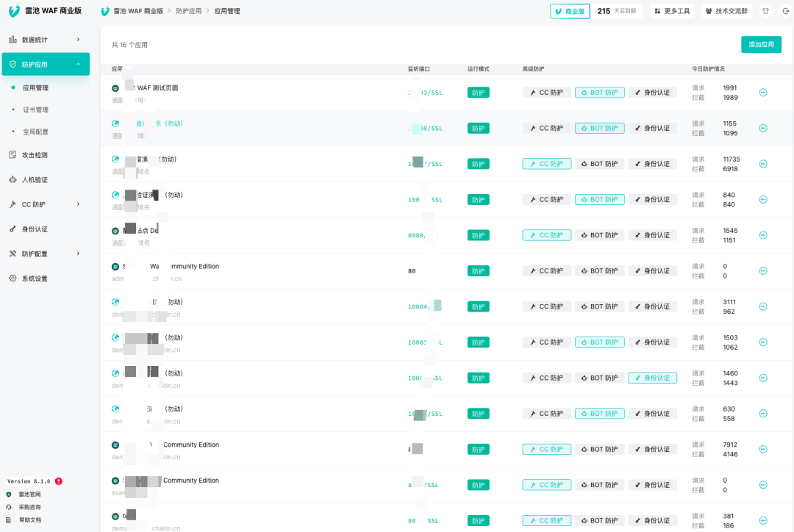Screen dimensions: 794x532
Task: Open more menu for row with 1155 requests
Action: pyautogui.click(x=763, y=128)
